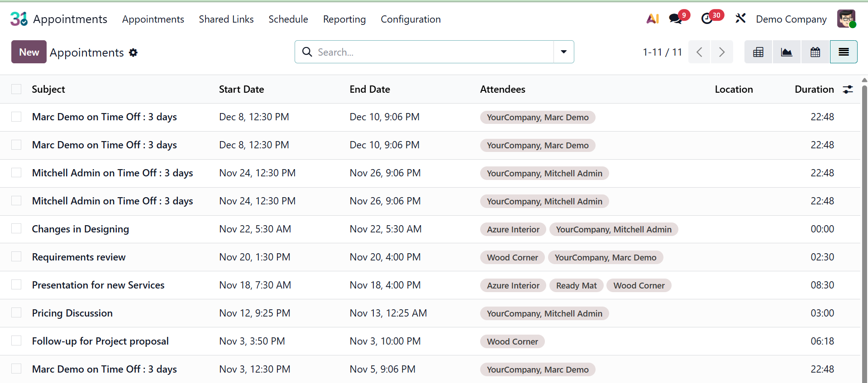Go to Shared Links menu
Image resolution: width=868 pixels, height=383 pixels.
[226, 19]
